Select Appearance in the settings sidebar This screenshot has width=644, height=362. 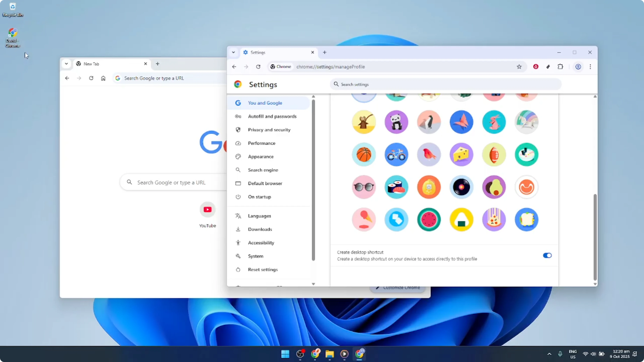click(261, 156)
